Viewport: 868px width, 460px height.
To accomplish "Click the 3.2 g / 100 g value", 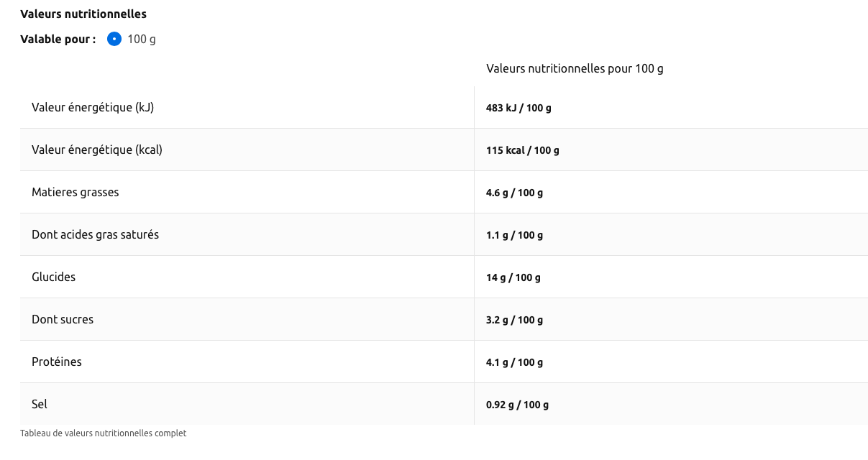I will [x=514, y=320].
